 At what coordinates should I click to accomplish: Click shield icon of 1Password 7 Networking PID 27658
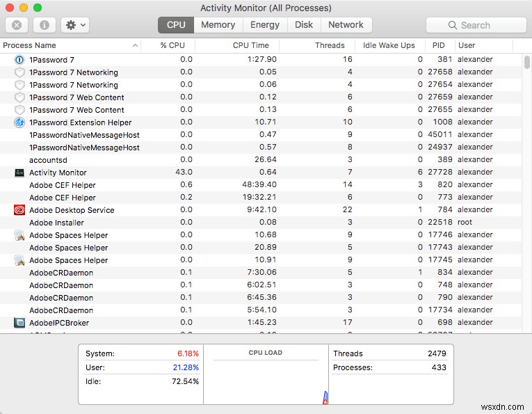click(19, 72)
